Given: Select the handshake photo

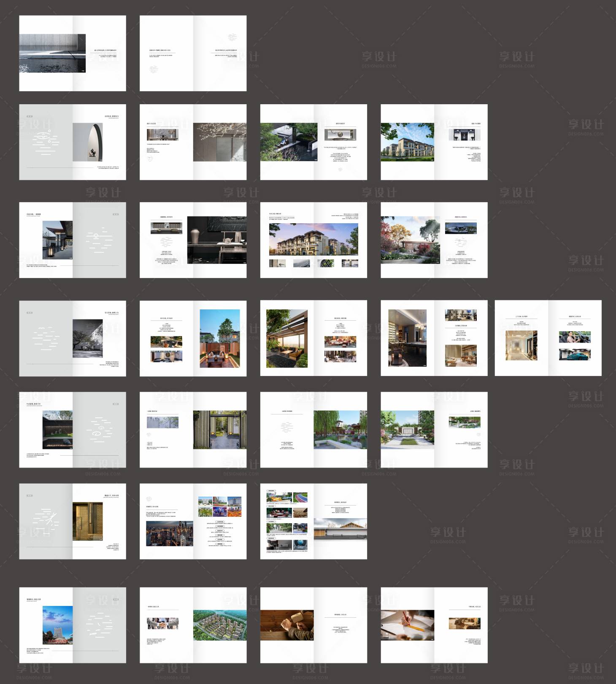Looking at the screenshot, I should coord(162,623).
